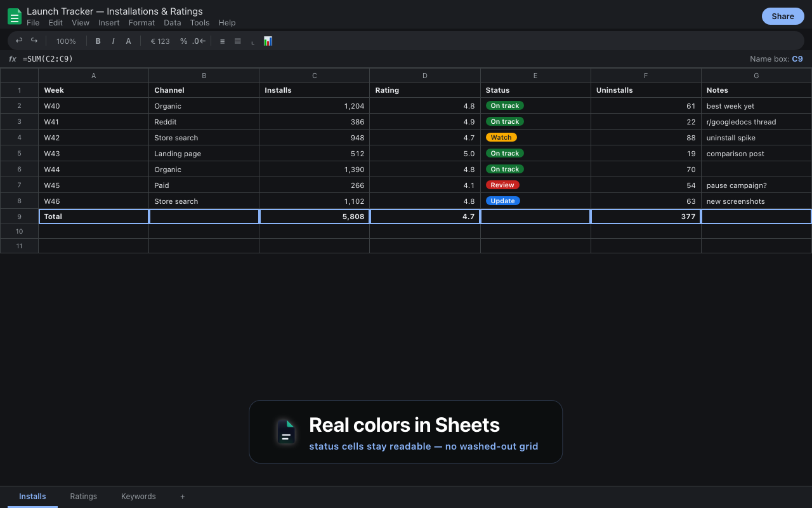Open the horizontal align tool
The image size is (812, 508).
click(222, 41)
